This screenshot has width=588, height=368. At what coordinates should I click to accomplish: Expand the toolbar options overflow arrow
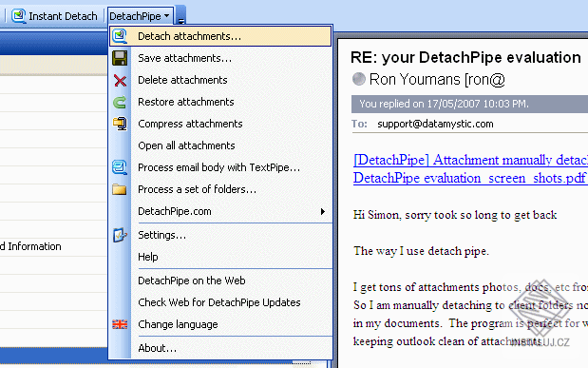coord(180,16)
